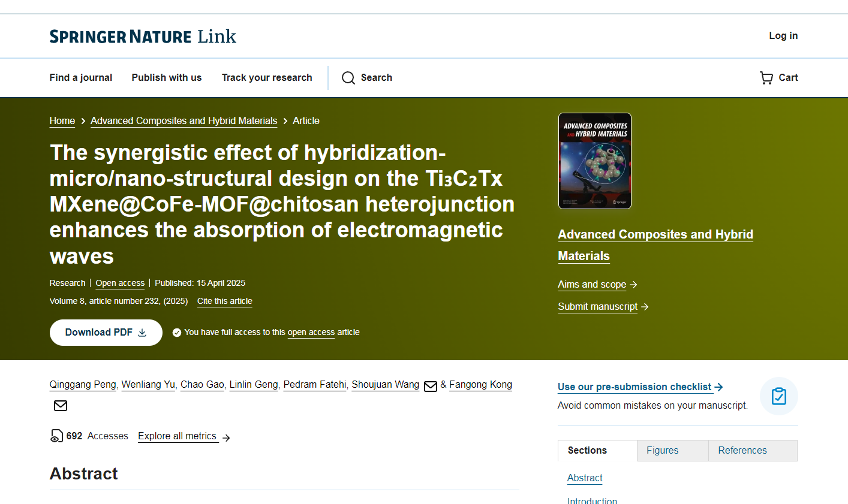This screenshot has height=504, width=848.
Task: Click the Log in link
Action: pyautogui.click(x=783, y=36)
